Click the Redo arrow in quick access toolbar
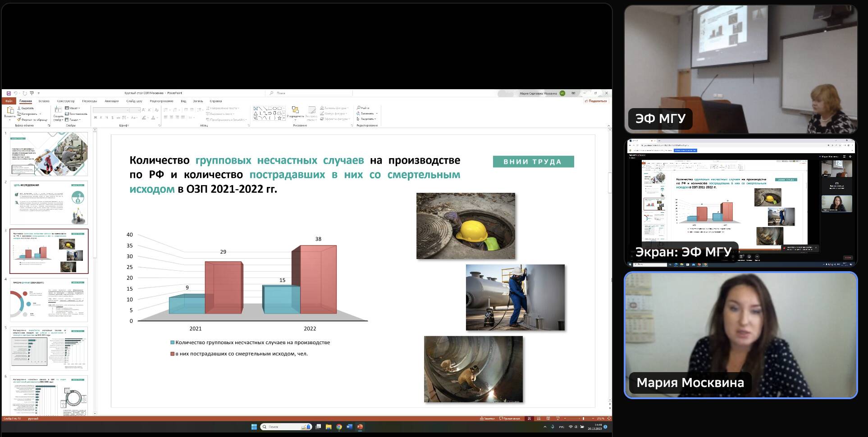Viewport: 868px width, 437px height. click(25, 93)
